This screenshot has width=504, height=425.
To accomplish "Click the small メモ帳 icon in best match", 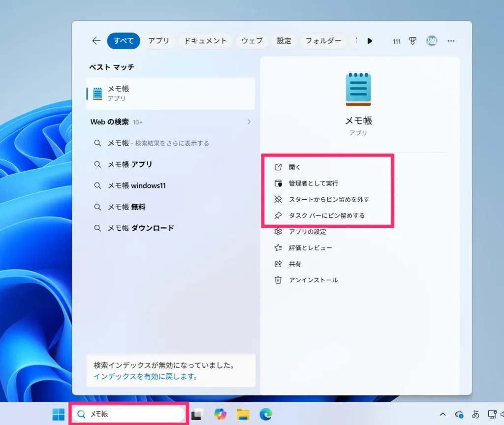I will point(97,94).
